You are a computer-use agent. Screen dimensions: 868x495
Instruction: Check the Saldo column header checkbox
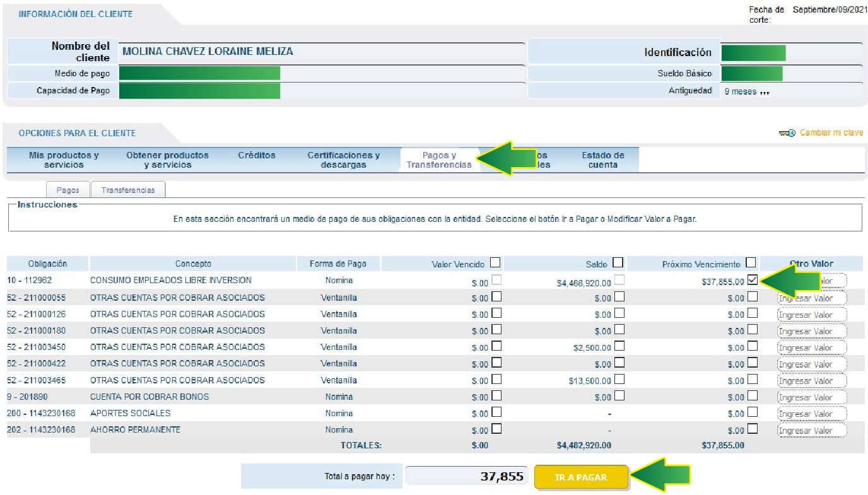(618, 262)
